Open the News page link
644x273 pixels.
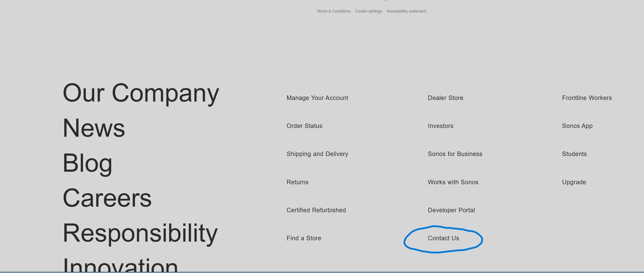click(94, 128)
